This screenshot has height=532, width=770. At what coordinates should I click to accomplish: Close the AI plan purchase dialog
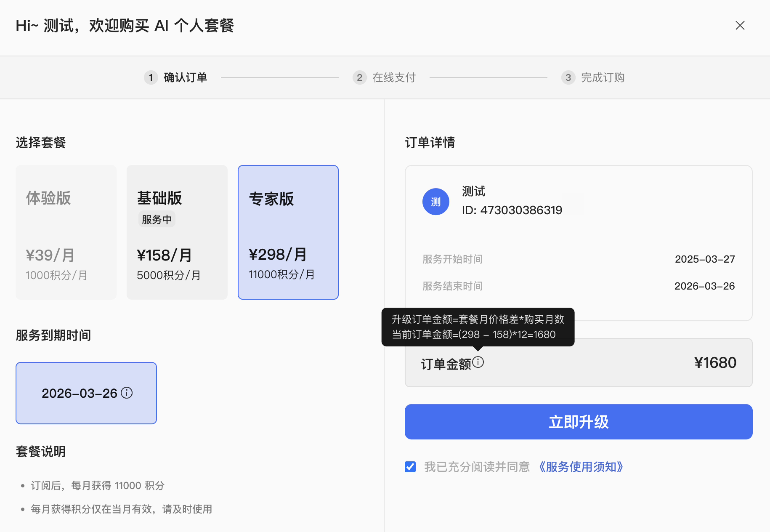740,25
